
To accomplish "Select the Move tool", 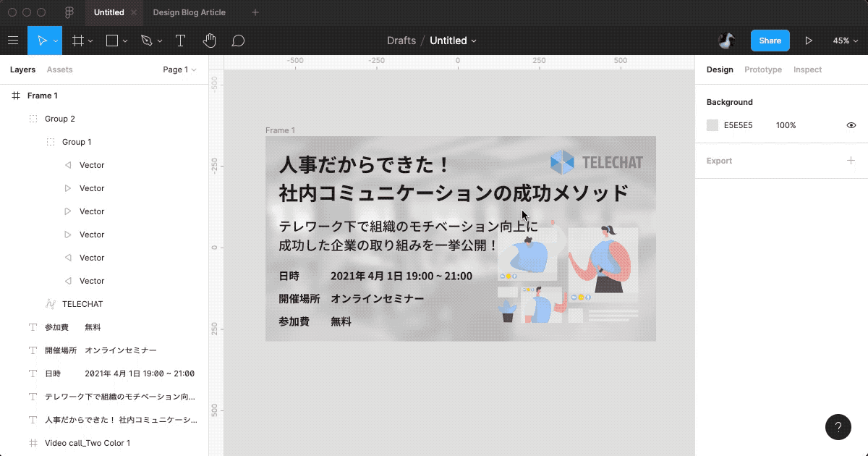I will point(41,41).
